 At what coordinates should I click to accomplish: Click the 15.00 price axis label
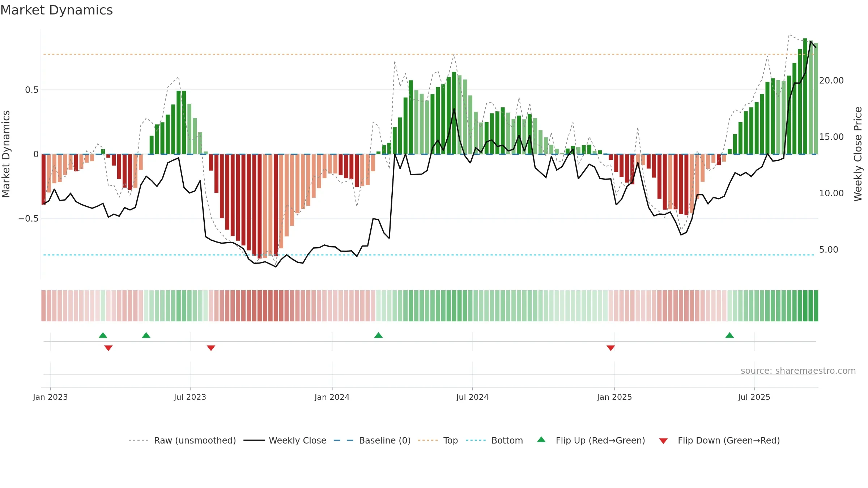tap(831, 137)
